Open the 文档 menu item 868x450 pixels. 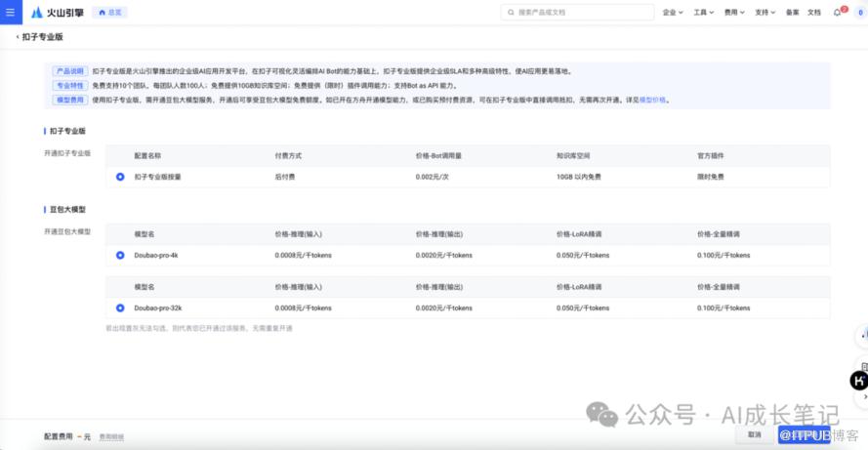coord(813,12)
